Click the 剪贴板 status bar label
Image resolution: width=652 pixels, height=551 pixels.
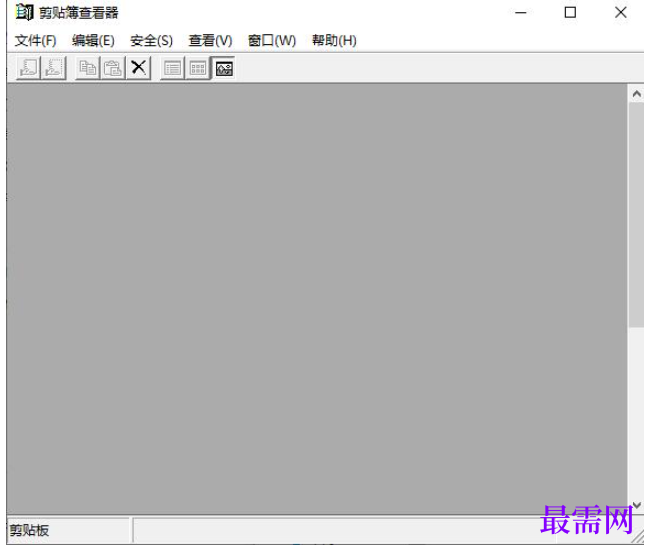click(29, 530)
